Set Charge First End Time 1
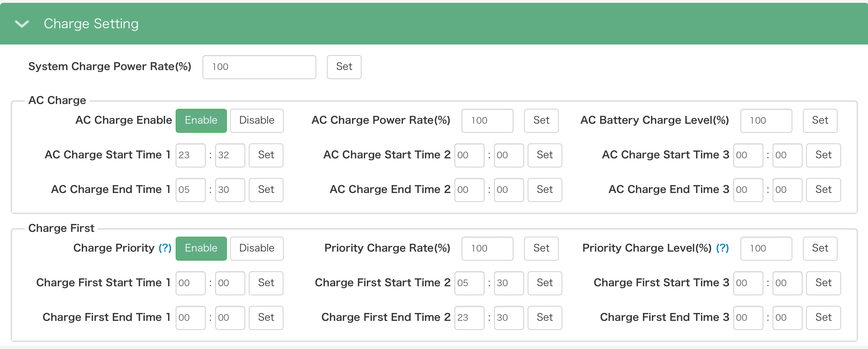The width and height of the screenshot is (868, 349). coord(266,318)
